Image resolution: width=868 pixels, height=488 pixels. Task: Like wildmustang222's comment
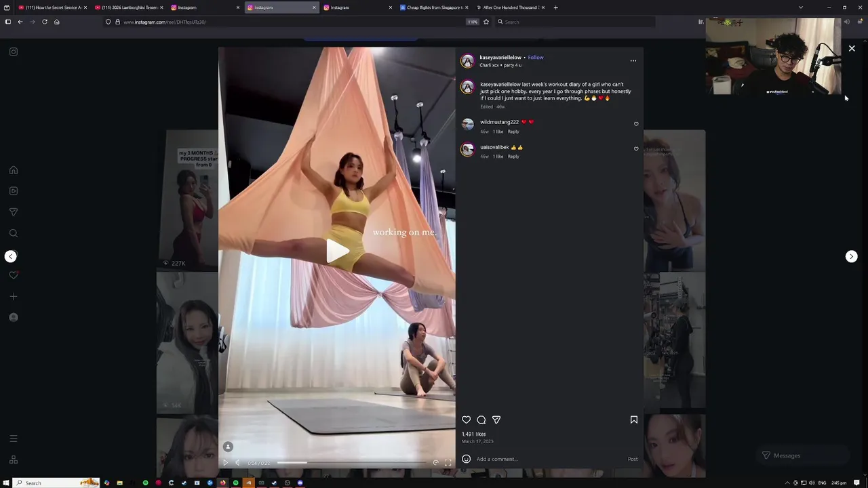click(x=636, y=124)
